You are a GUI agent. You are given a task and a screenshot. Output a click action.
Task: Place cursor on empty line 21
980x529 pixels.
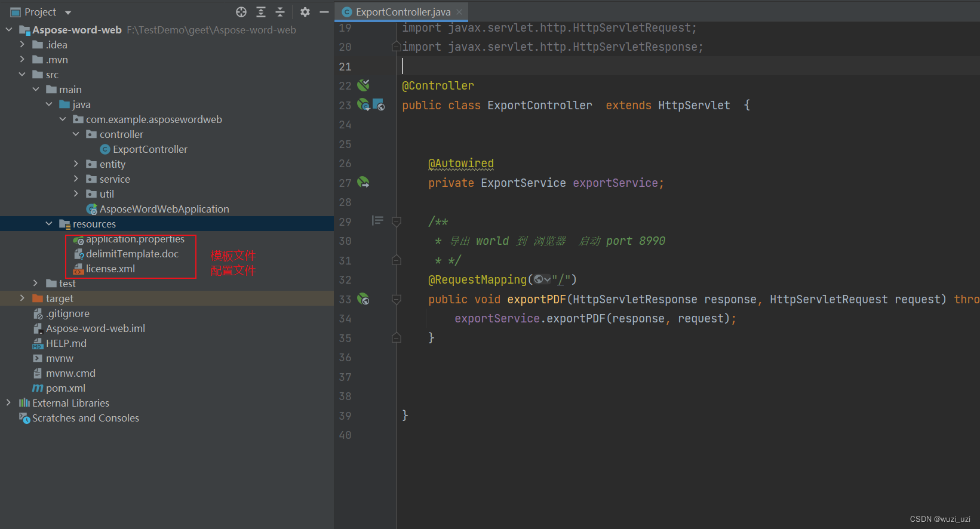pyautogui.click(x=687, y=66)
